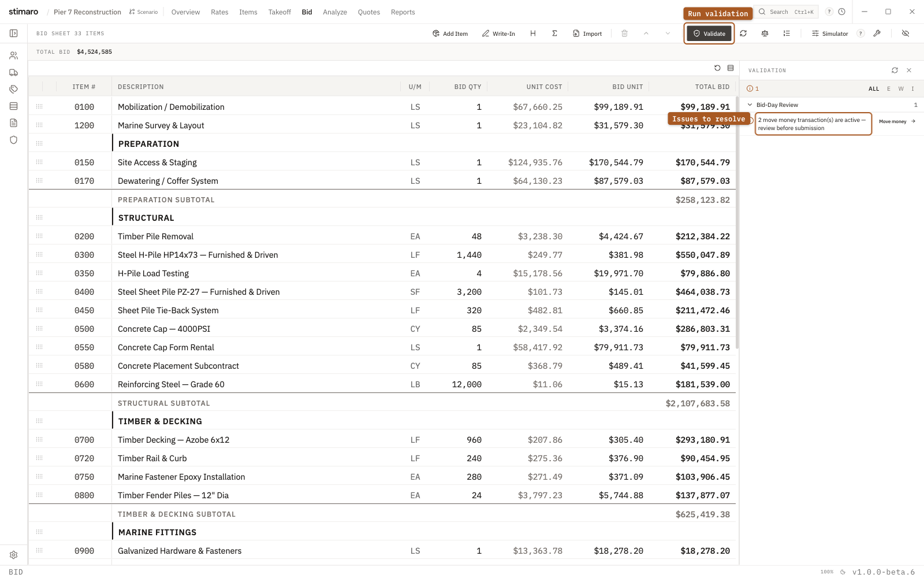Click the Write-In button

pos(498,34)
